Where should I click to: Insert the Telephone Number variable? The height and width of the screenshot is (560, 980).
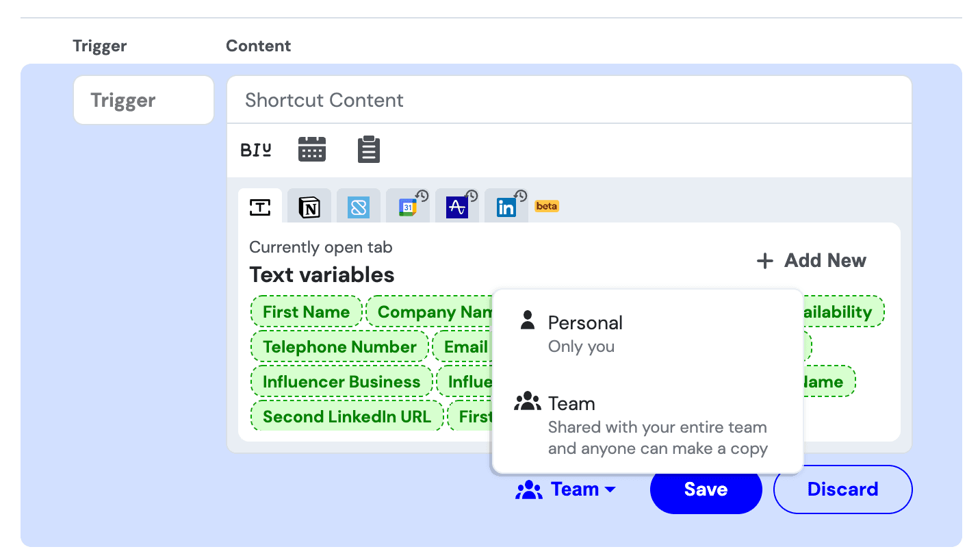[339, 346]
